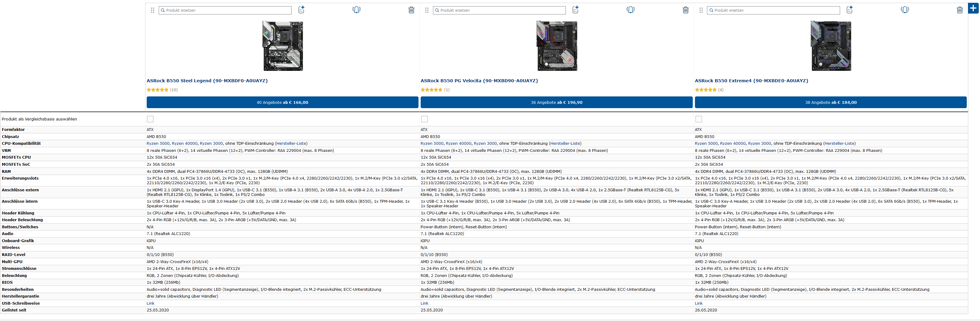Click the 'Herstellergarantie' row label

pos(21,296)
